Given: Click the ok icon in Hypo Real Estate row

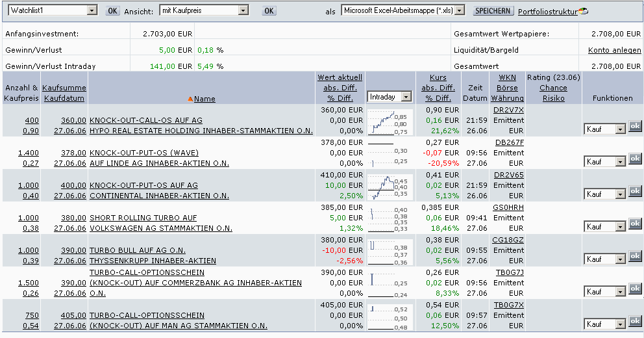Looking at the screenshot, I should 634,126.
